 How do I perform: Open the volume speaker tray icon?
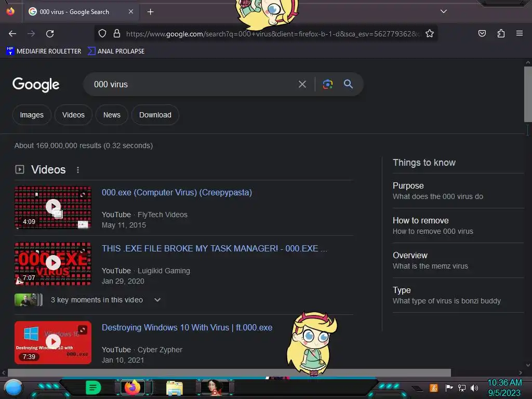click(x=474, y=388)
